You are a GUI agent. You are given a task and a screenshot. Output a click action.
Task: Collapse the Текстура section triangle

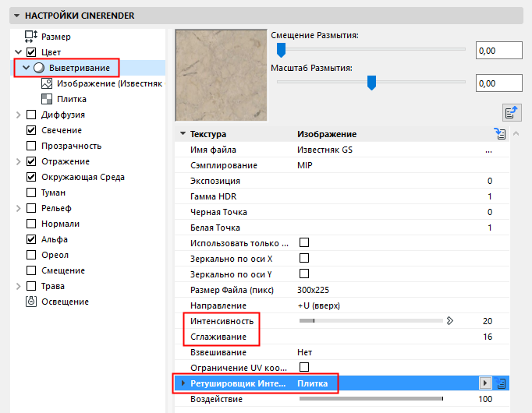click(183, 134)
